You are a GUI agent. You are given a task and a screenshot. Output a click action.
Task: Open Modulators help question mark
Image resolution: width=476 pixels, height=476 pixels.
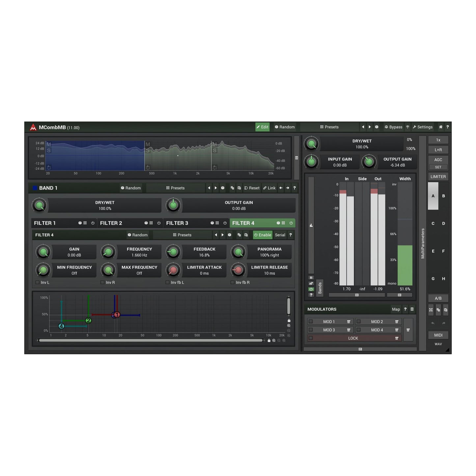[x=405, y=309]
